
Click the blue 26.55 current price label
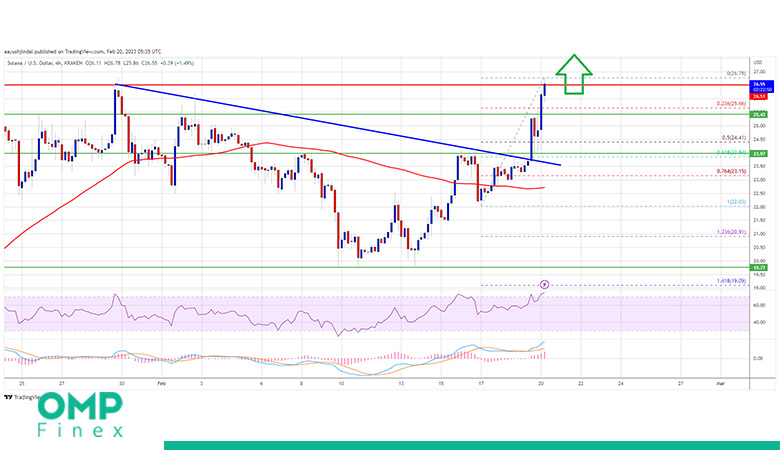tap(762, 87)
